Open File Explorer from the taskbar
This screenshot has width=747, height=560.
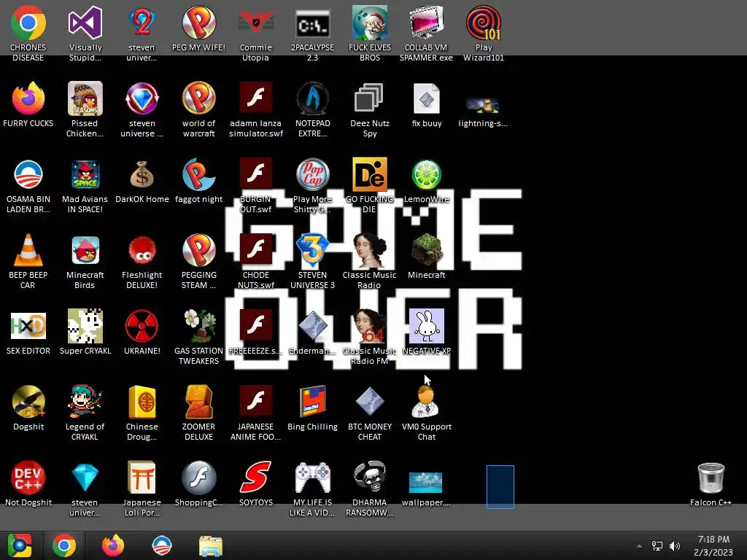pyautogui.click(x=210, y=545)
